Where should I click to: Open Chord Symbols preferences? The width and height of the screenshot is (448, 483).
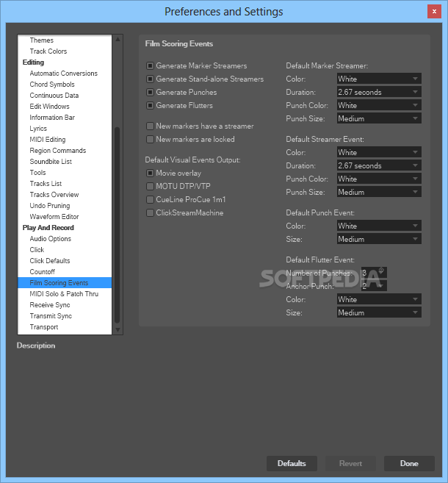[x=52, y=85]
